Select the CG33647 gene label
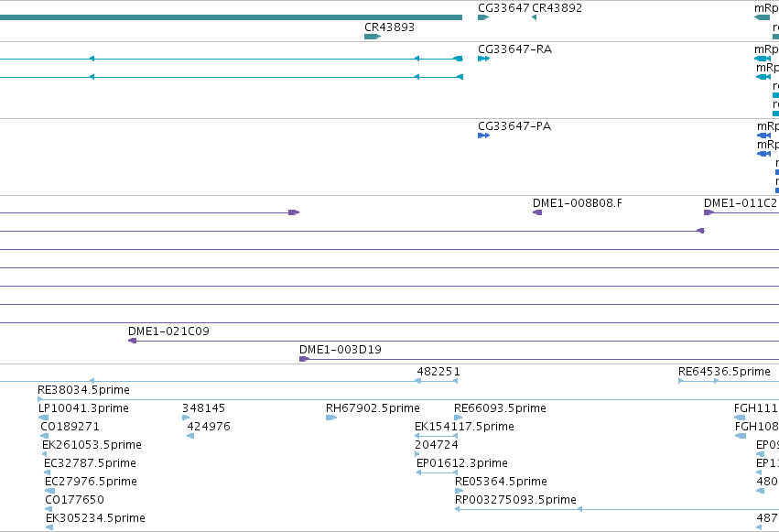 tap(503, 8)
